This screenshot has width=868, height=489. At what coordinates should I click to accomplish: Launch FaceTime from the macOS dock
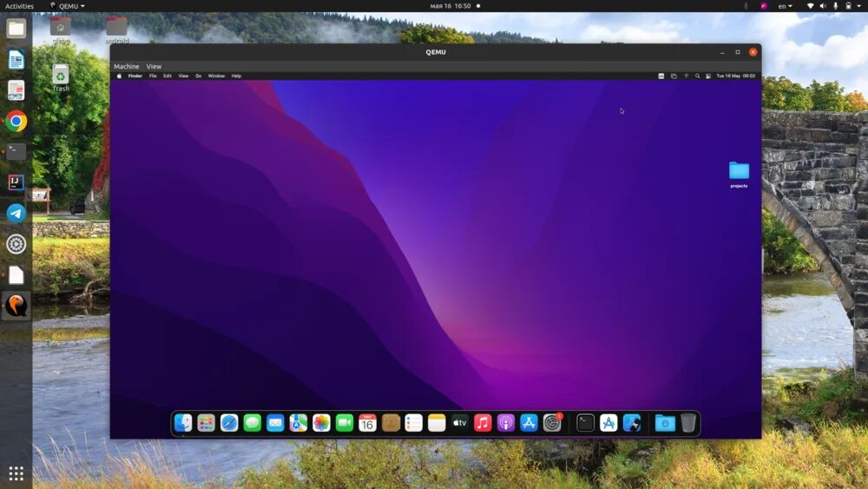tap(345, 423)
